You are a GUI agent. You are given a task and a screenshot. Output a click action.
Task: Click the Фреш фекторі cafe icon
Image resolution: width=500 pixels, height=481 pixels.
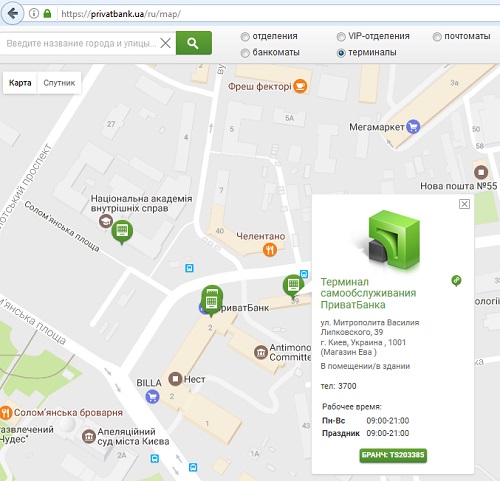pyautogui.click(x=300, y=86)
